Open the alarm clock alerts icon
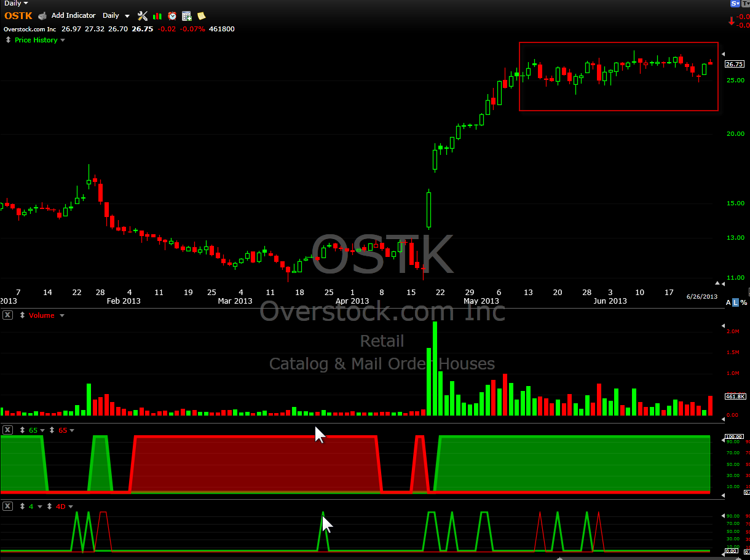 172,16
